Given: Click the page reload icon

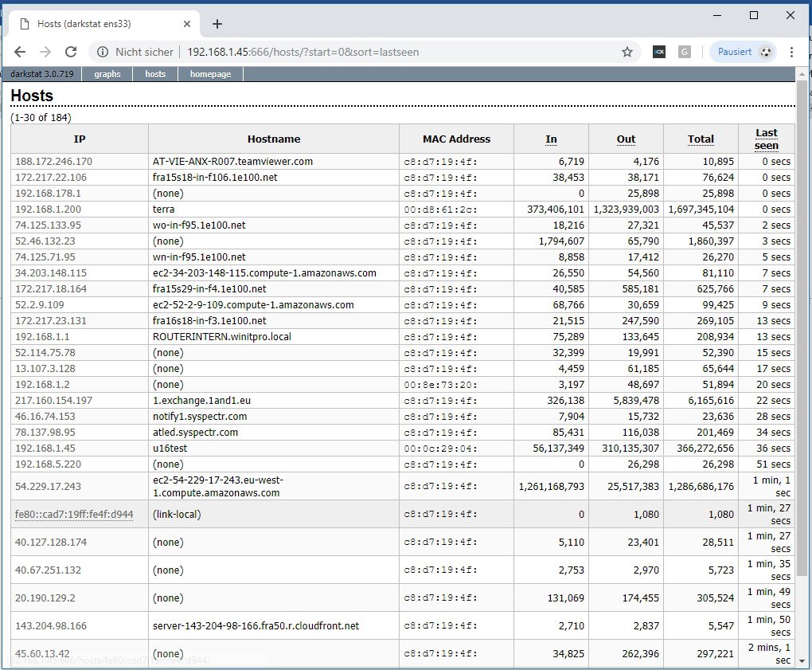Looking at the screenshot, I should (71, 51).
